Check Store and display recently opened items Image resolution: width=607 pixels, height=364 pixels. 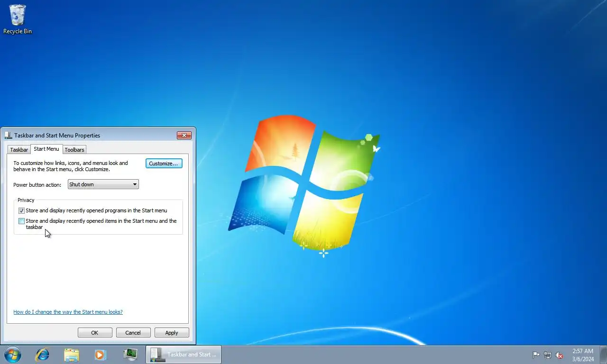[x=21, y=221]
